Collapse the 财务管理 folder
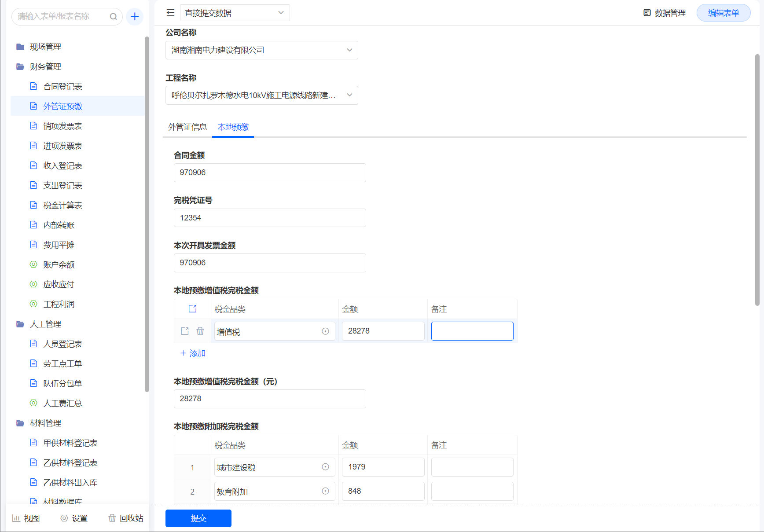 (x=45, y=67)
